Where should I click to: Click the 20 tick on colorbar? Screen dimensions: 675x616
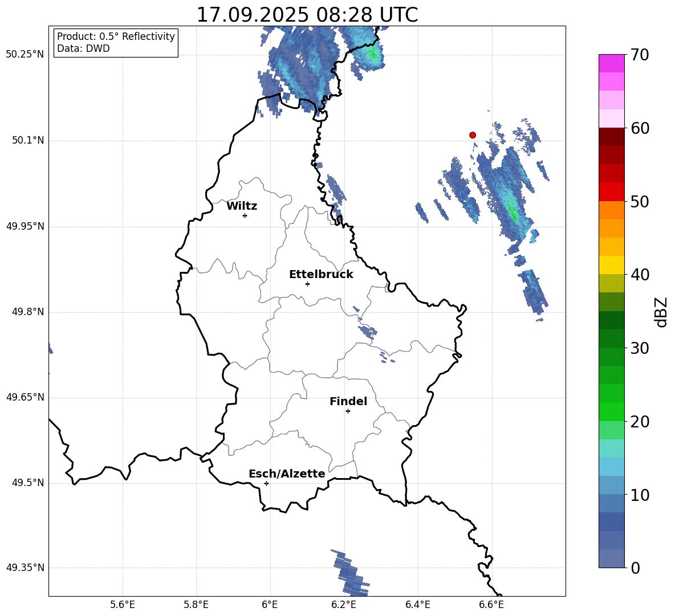tap(640, 422)
